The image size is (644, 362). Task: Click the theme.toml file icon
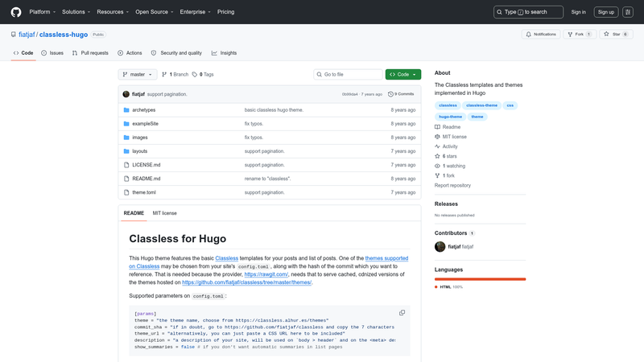(x=126, y=192)
